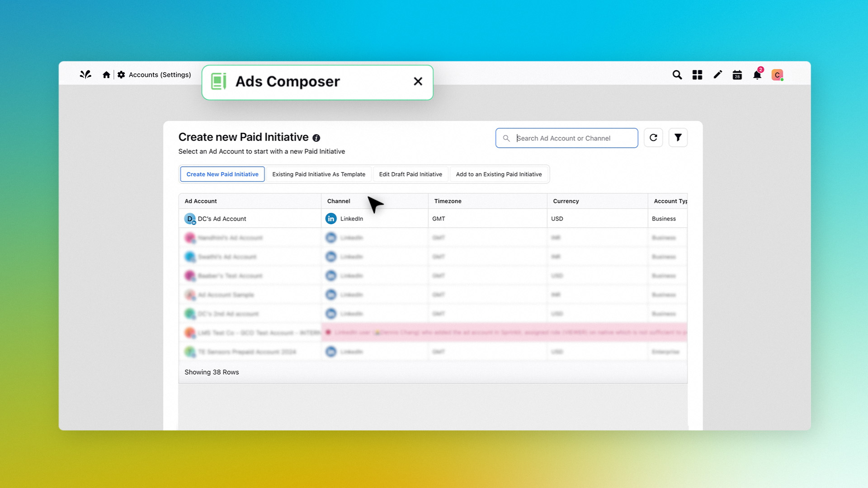The image size is (868, 488).
Task: Open the calendar icon in the top bar
Action: 737,75
